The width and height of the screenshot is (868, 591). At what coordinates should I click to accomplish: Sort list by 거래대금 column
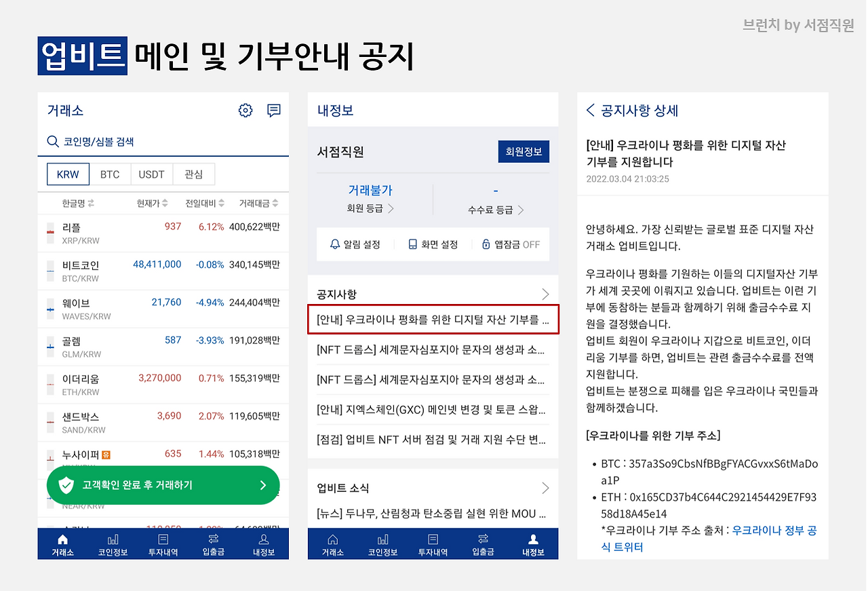pos(259,204)
